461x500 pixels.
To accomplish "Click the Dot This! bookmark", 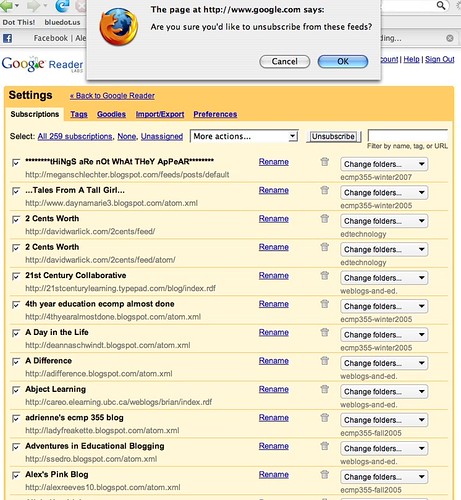I will pyautogui.click(x=19, y=22).
